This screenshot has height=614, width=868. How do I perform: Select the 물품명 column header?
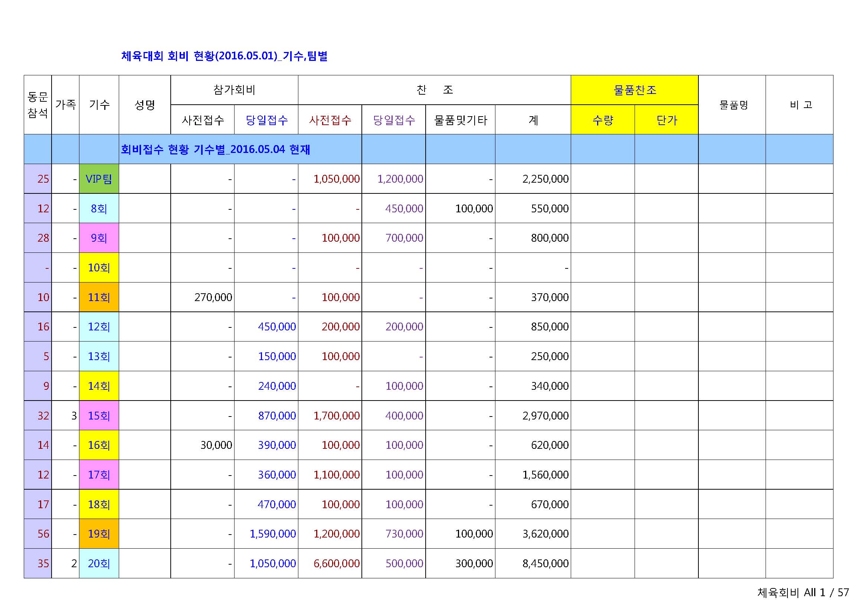(732, 105)
